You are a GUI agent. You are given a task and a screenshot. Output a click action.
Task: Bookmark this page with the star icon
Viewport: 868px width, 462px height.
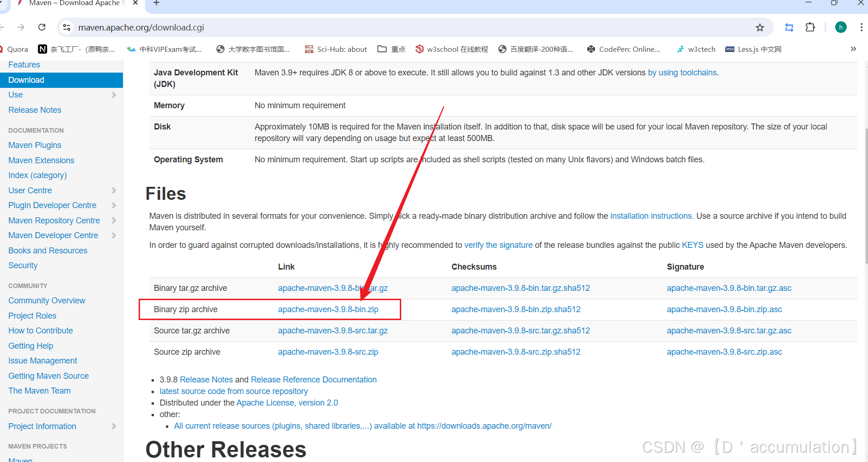point(760,28)
